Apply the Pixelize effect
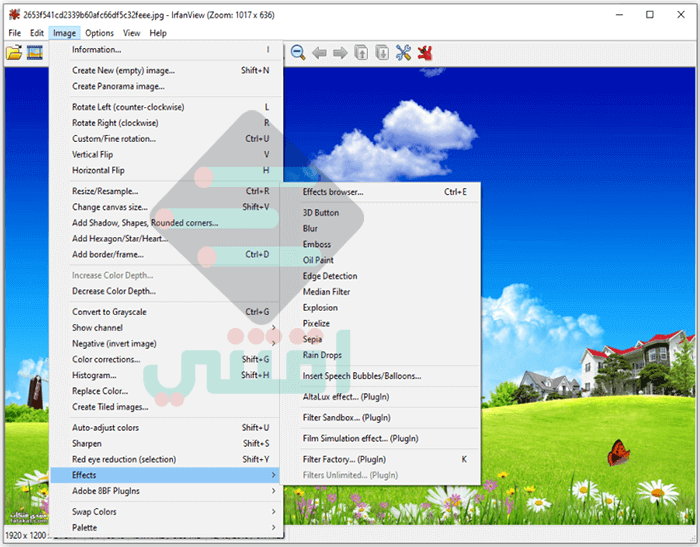 click(x=380, y=324)
